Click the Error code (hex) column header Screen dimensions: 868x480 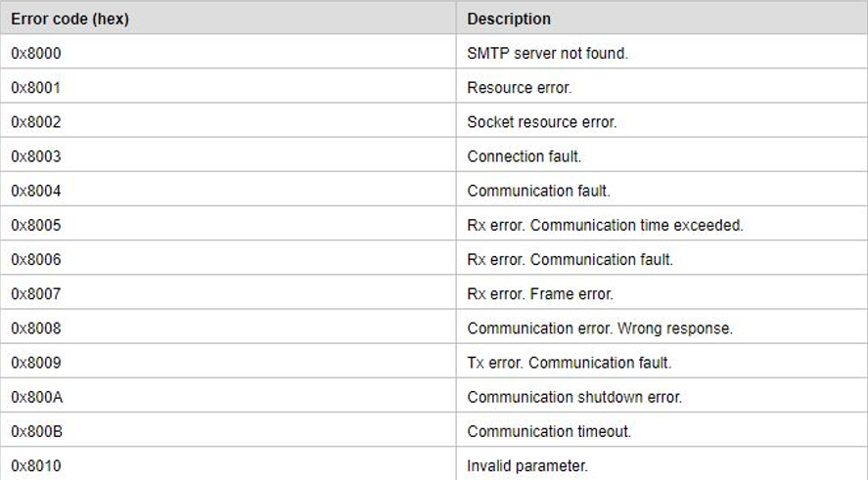click(x=69, y=19)
